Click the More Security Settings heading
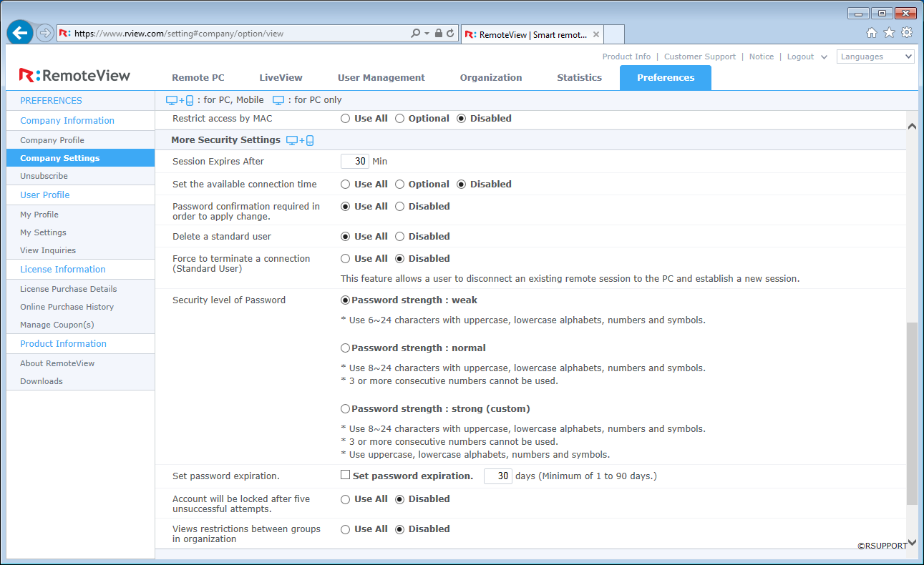Viewport: 924px width, 565px height. (x=225, y=140)
